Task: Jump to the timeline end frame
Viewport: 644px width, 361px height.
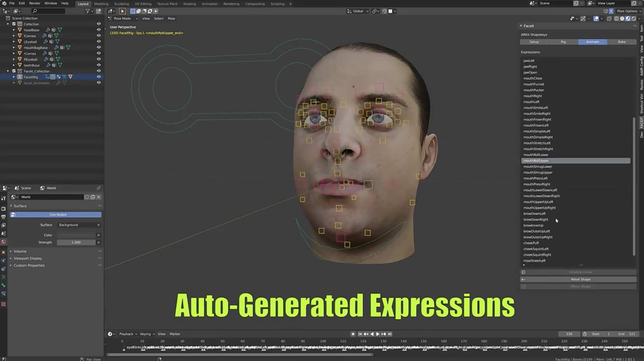Action: point(390,334)
